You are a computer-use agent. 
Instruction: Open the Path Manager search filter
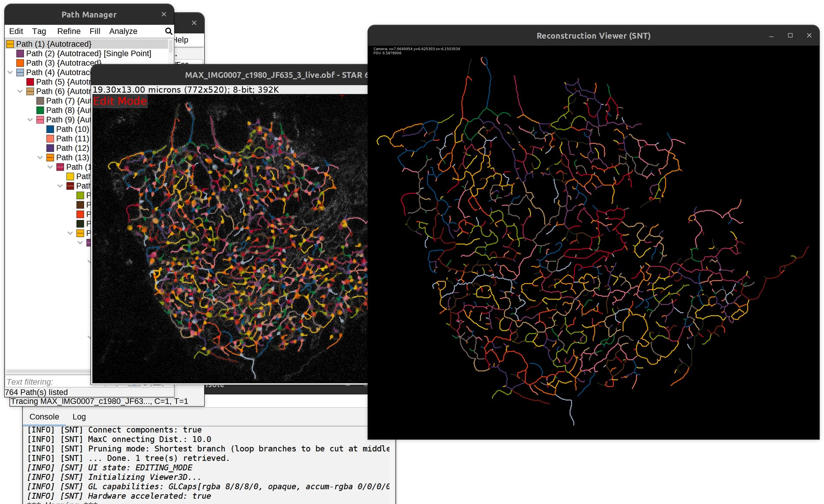click(x=168, y=31)
